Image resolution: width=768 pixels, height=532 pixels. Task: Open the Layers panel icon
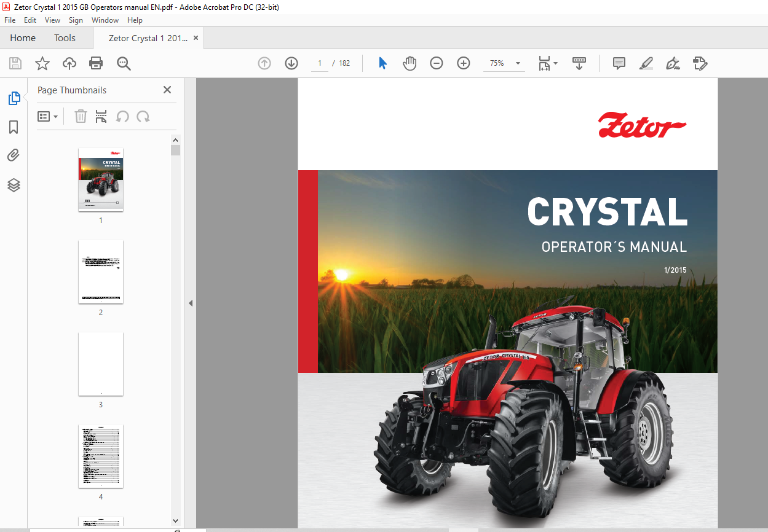click(14, 185)
